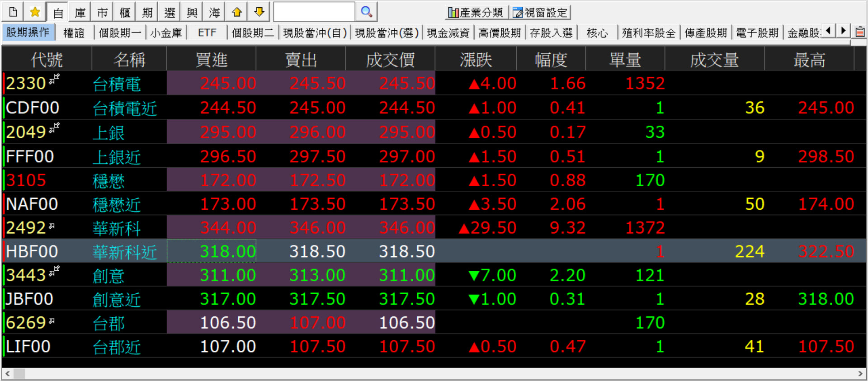Switch to 現股當沖(自) tab
This screenshot has height=381, width=868.
(315, 33)
